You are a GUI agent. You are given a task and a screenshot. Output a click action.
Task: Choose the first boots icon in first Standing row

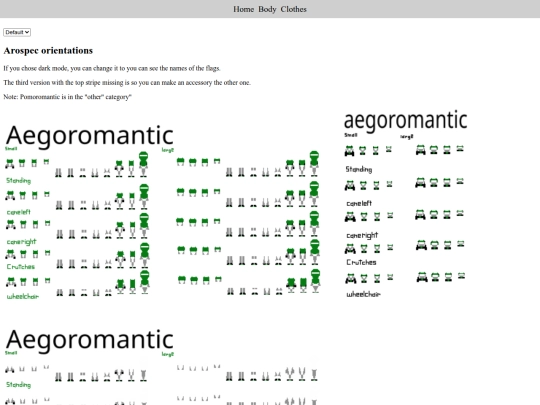tap(59, 173)
